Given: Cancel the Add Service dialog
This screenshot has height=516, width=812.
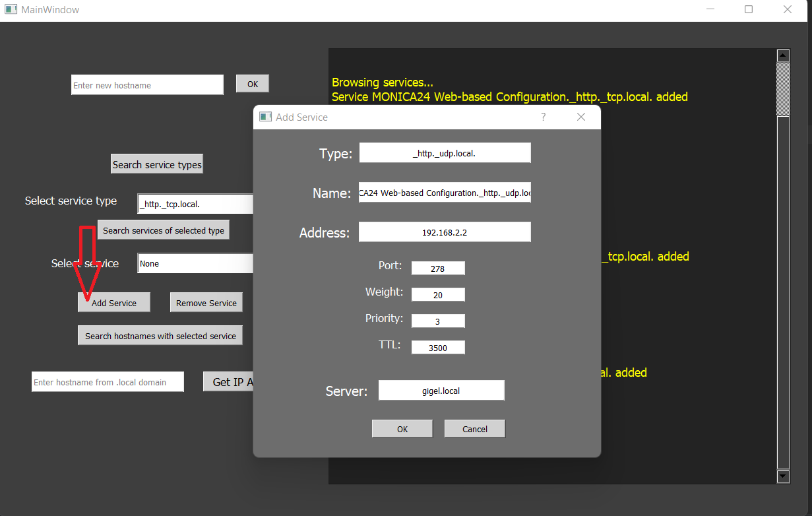Looking at the screenshot, I should pyautogui.click(x=475, y=429).
